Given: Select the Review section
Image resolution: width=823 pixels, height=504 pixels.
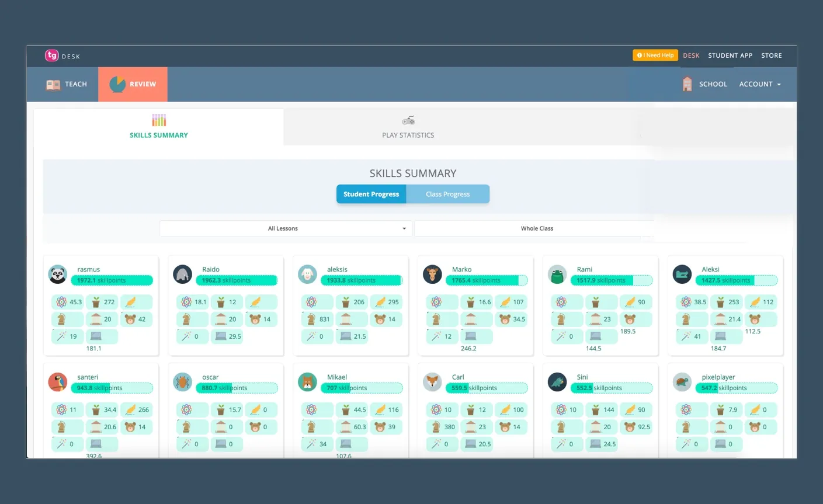Looking at the screenshot, I should coord(133,84).
